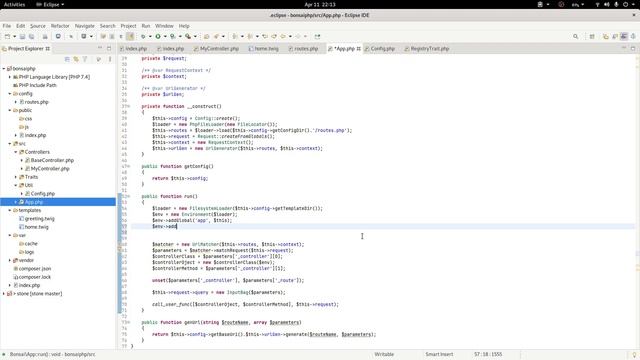The width and height of the screenshot is (640, 360).
Task: Go to Last Edit Location icon
Action: pos(265,36)
